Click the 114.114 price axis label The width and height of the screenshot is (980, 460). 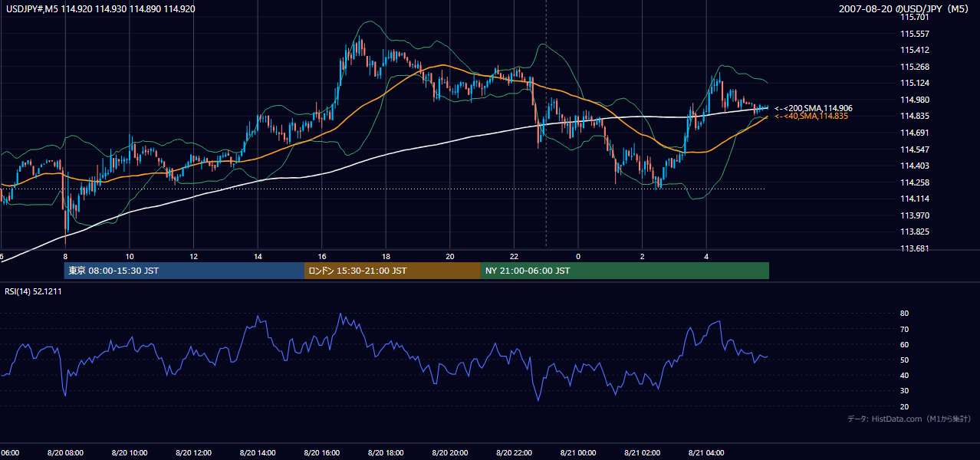[x=914, y=199]
